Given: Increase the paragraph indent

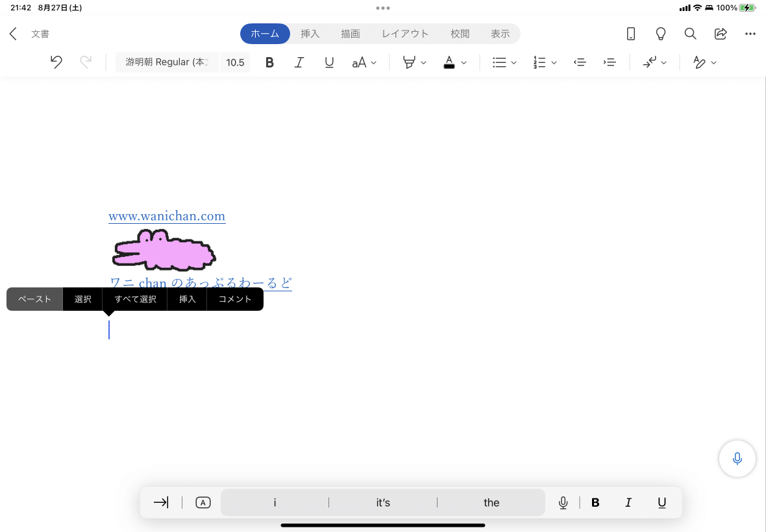Looking at the screenshot, I should [x=610, y=62].
